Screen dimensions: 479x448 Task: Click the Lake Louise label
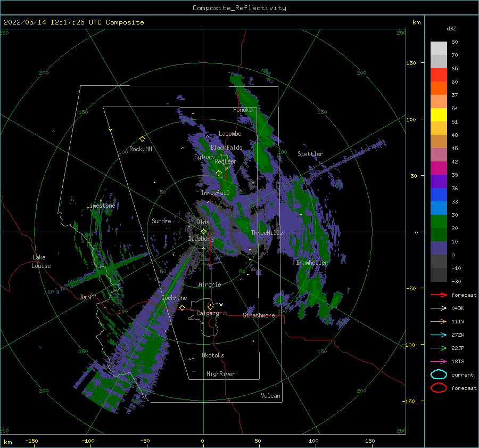coord(42,262)
